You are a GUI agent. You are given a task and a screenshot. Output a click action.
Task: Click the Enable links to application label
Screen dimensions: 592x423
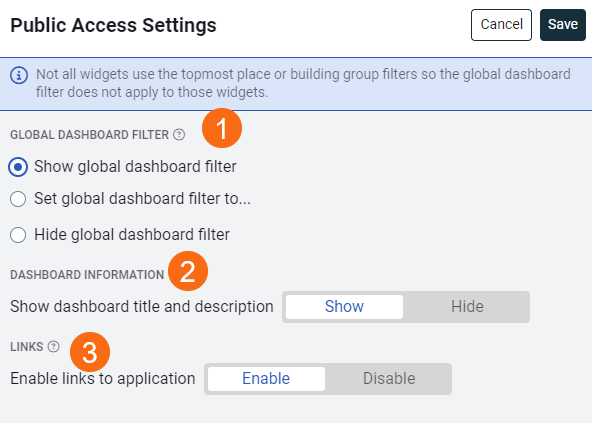[x=103, y=379]
